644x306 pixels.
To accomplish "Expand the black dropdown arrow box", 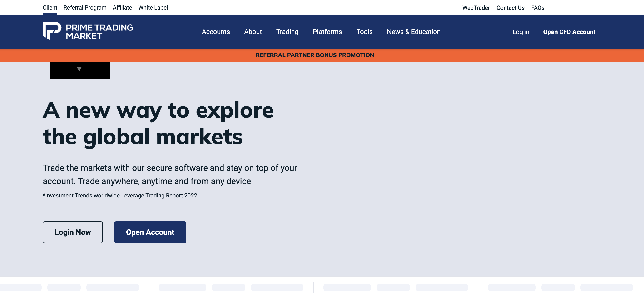I will click(x=80, y=70).
